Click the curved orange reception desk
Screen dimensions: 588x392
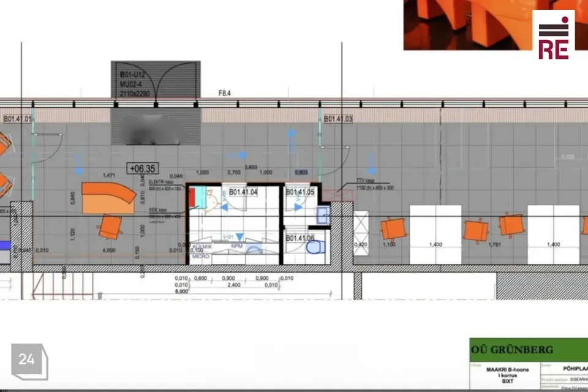coord(108,197)
